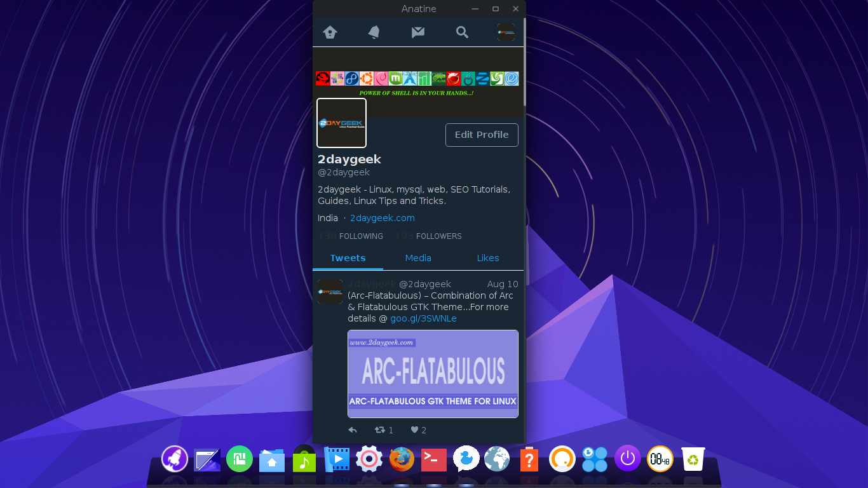This screenshot has width=868, height=488.
Task: Open the notifications bell icon
Action: (x=374, y=32)
